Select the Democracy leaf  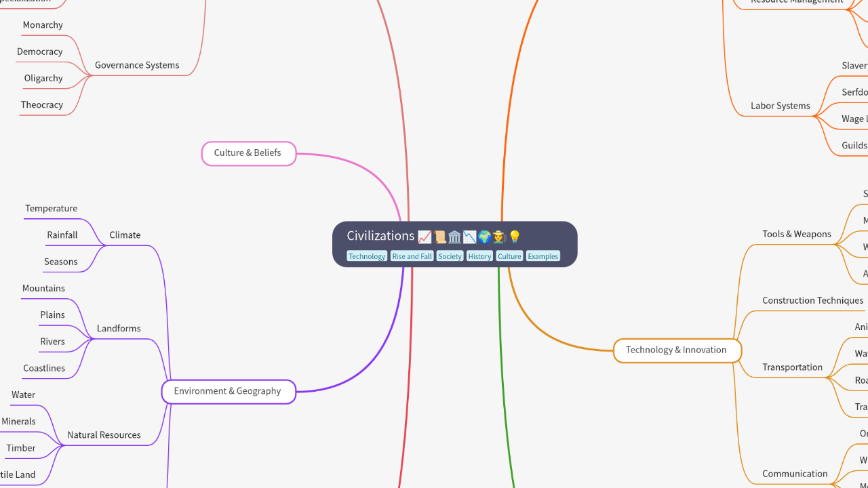pyautogui.click(x=40, y=52)
